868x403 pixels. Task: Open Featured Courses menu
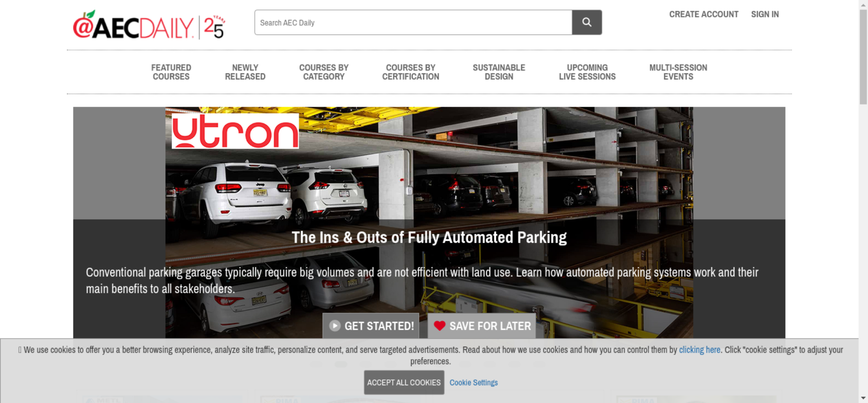point(171,72)
